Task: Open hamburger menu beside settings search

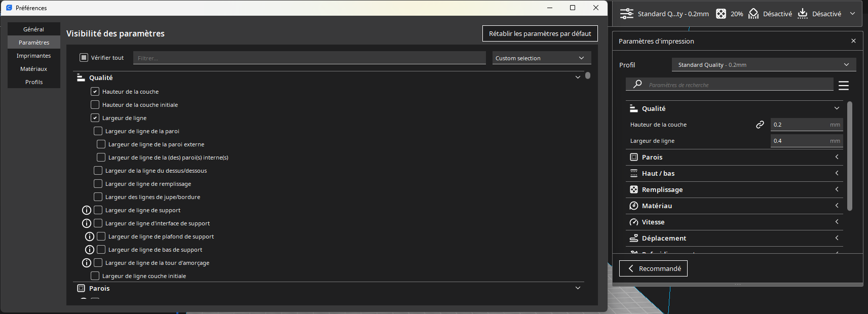Action: click(x=844, y=86)
